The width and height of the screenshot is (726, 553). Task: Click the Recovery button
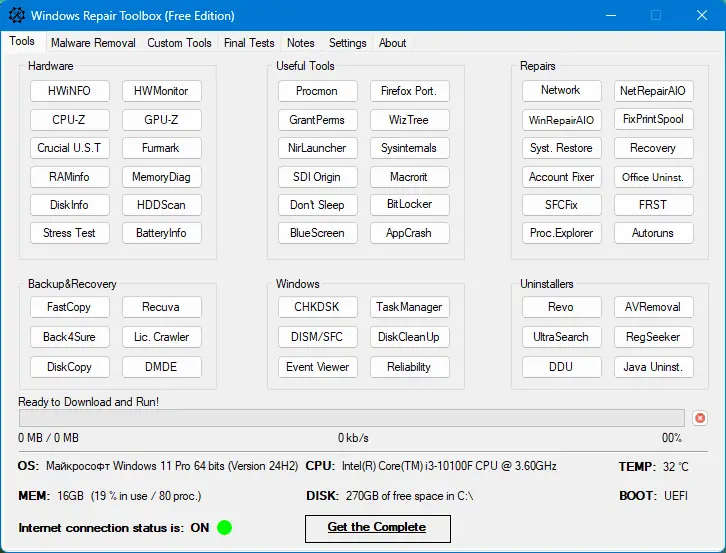pos(653,148)
